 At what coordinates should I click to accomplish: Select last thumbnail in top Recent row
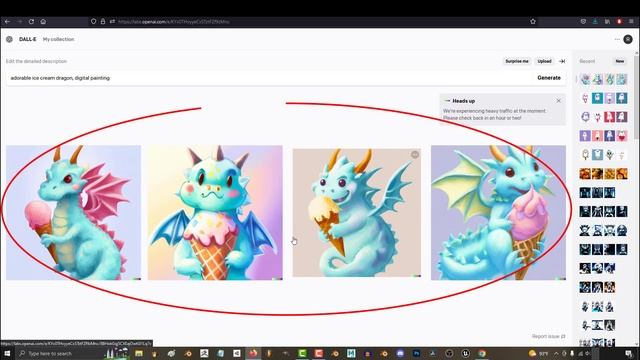[622, 79]
